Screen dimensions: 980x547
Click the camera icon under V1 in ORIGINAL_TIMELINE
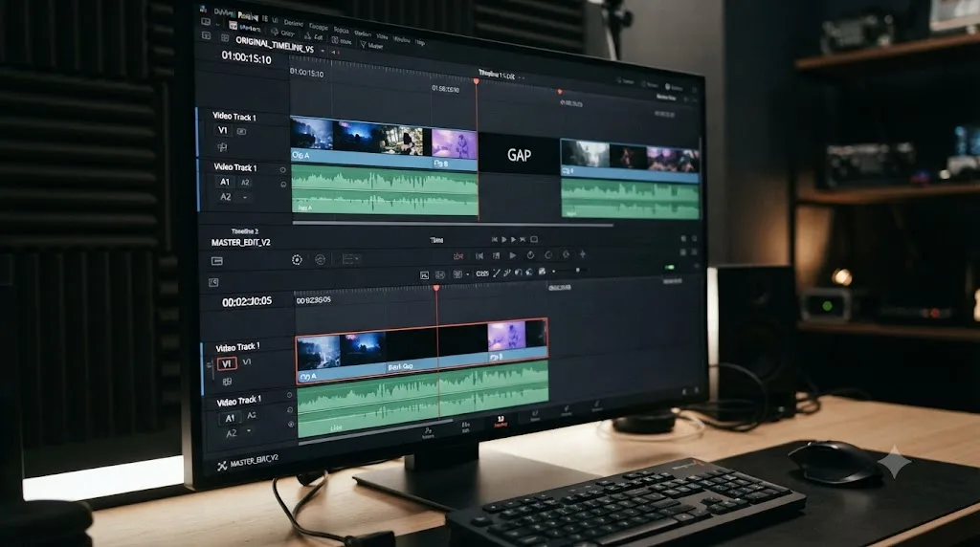222,147
